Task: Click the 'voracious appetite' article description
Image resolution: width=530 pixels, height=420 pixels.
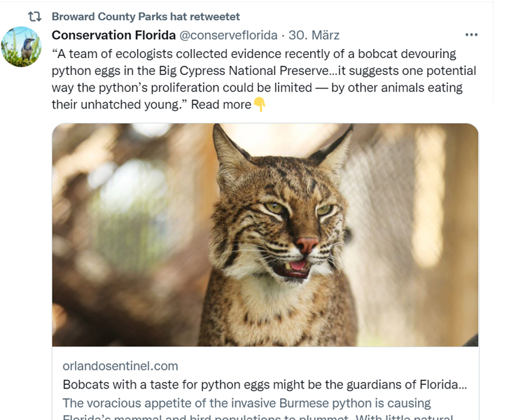Action: pyautogui.click(x=246, y=403)
